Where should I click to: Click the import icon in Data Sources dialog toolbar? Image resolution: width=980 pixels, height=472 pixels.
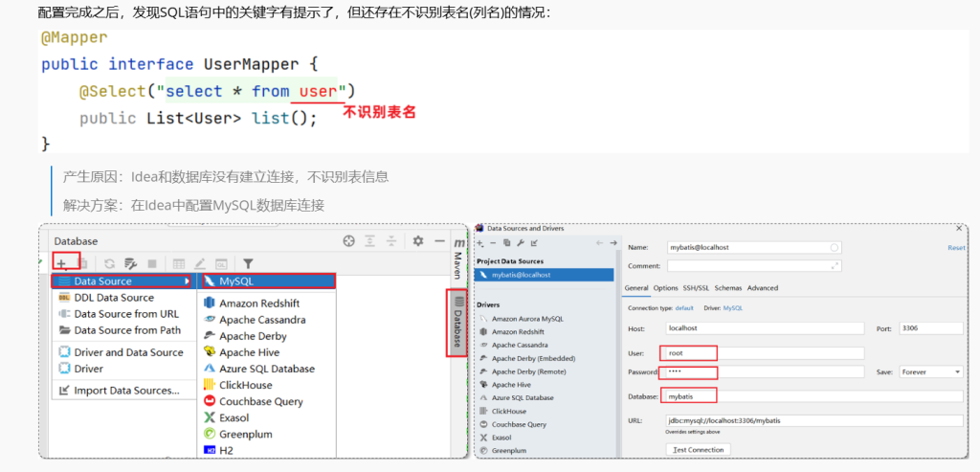pos(533,242)
